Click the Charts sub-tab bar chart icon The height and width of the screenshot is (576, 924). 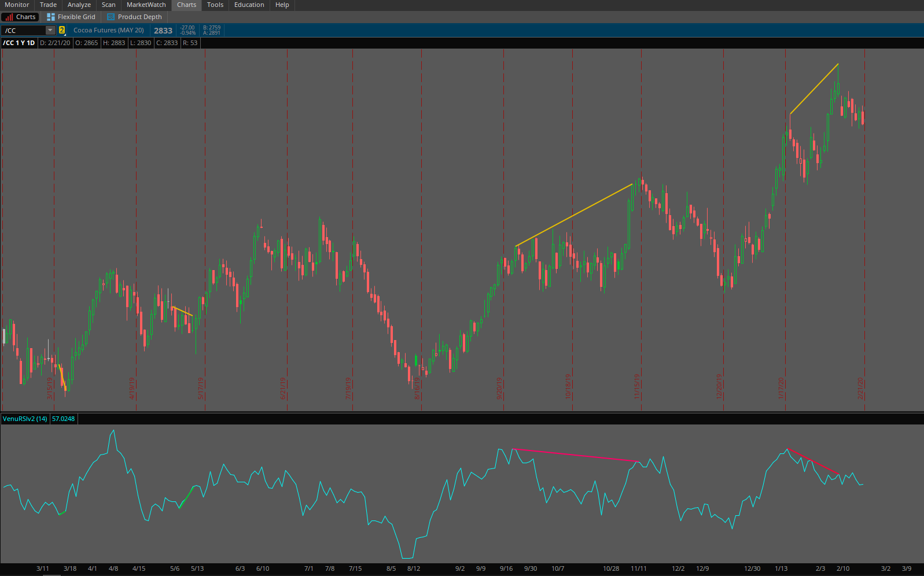pos(9,17)
